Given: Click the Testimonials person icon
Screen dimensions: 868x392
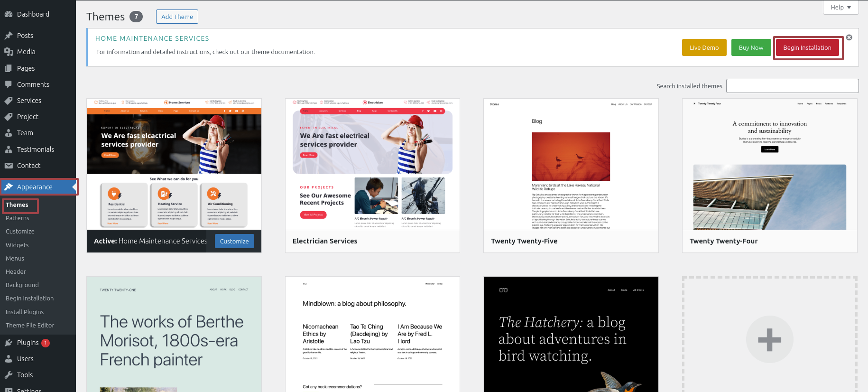Looking at the screenshot, I should click(x=9, y=149).
